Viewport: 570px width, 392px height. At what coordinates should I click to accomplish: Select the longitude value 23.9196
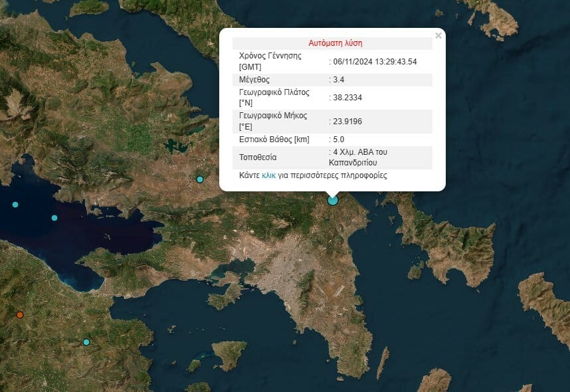coord(349,122)
